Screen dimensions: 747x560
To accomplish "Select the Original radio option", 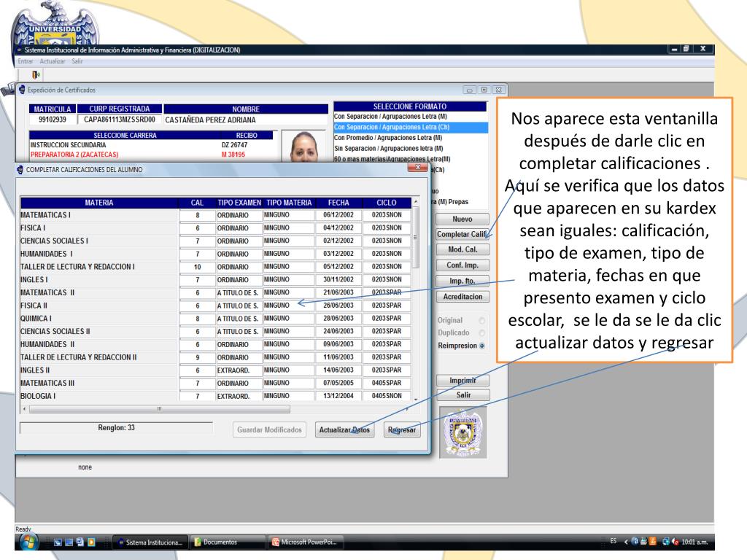I will [481, 321].
